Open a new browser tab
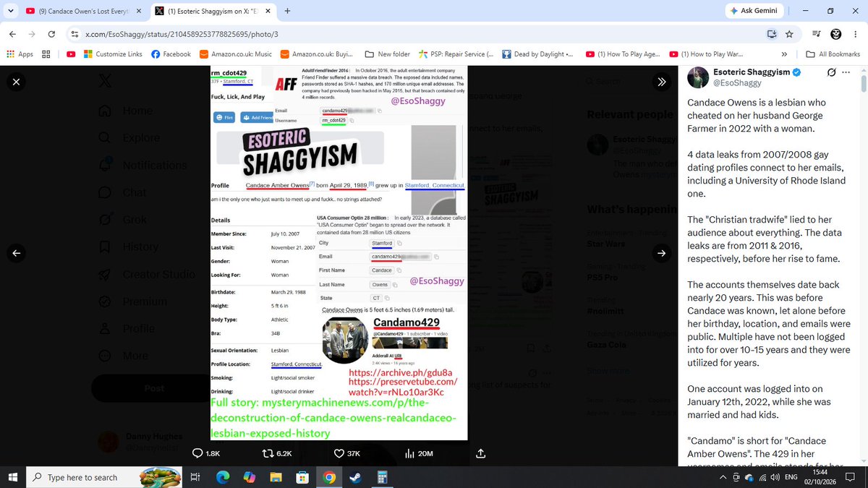This screenshot has height=488, width=868. click(x=287, y=12)
